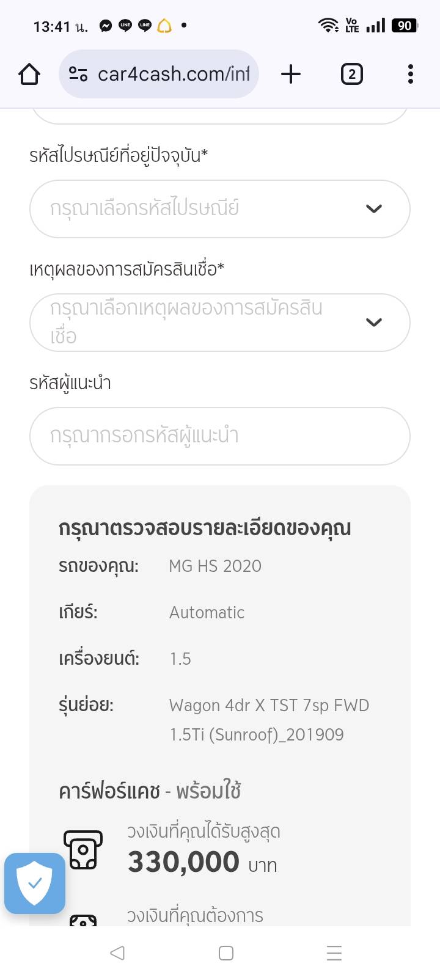Image resolution: width=440 pixels, height=980 pixels.
Task: Click the loan reason dropdown chevron
Action: [373, 323]
